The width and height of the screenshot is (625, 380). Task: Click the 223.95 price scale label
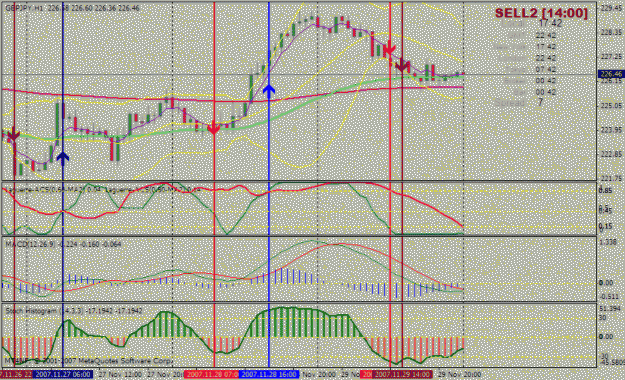point(612,130)
